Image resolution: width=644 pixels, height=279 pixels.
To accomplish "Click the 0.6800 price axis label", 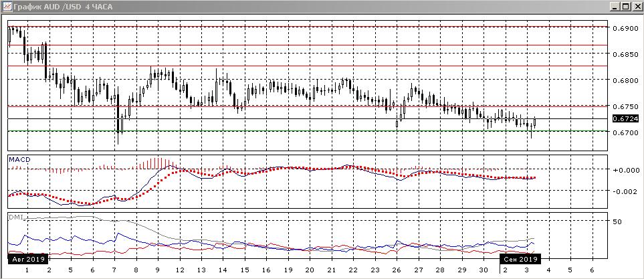I will tap(625, 81).
